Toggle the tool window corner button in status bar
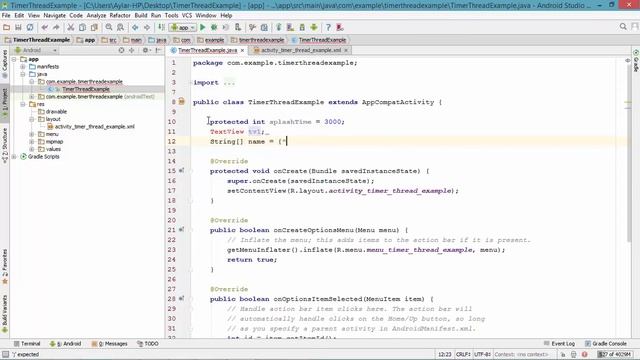The height and width of the screenshot is (360, 640). pos(5,354)
